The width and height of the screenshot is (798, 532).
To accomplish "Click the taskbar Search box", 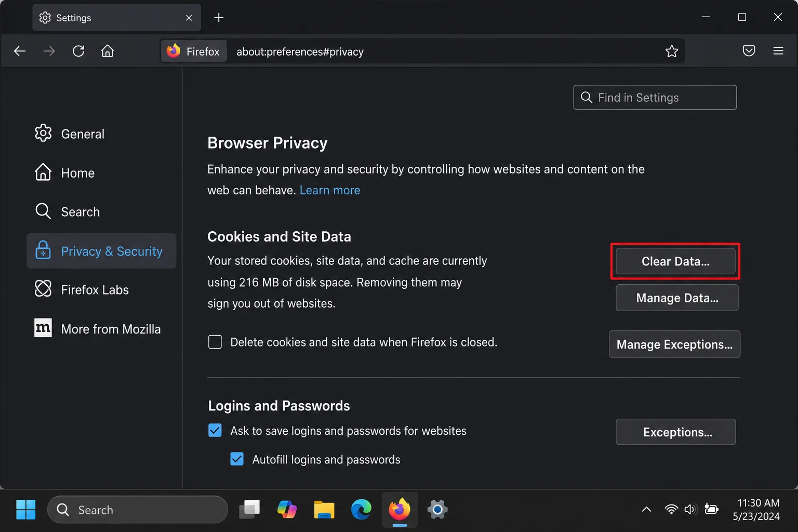I will click(x=138, y=510).
